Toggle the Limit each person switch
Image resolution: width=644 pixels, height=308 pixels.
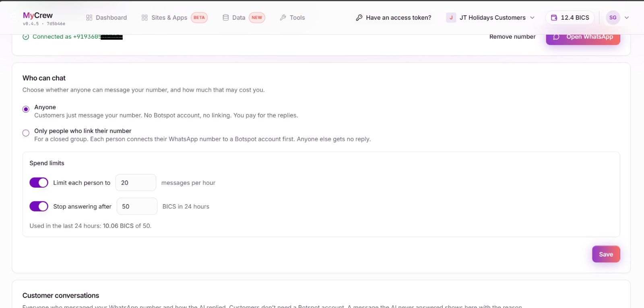pyautogui.click(x=39, y=183)
